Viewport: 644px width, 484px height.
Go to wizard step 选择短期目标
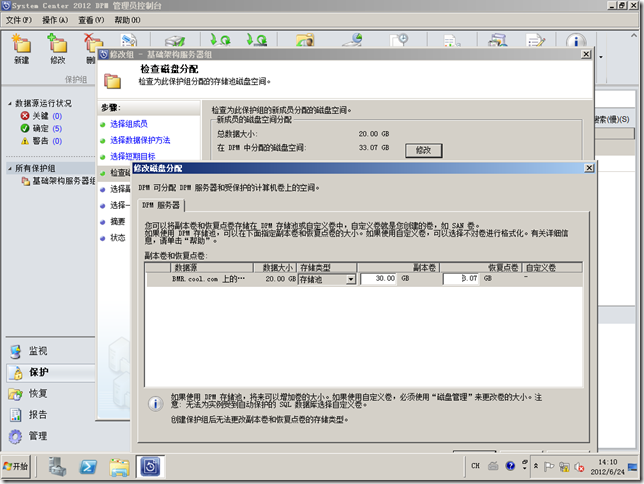pyautogui.click(x=133, y=157)
